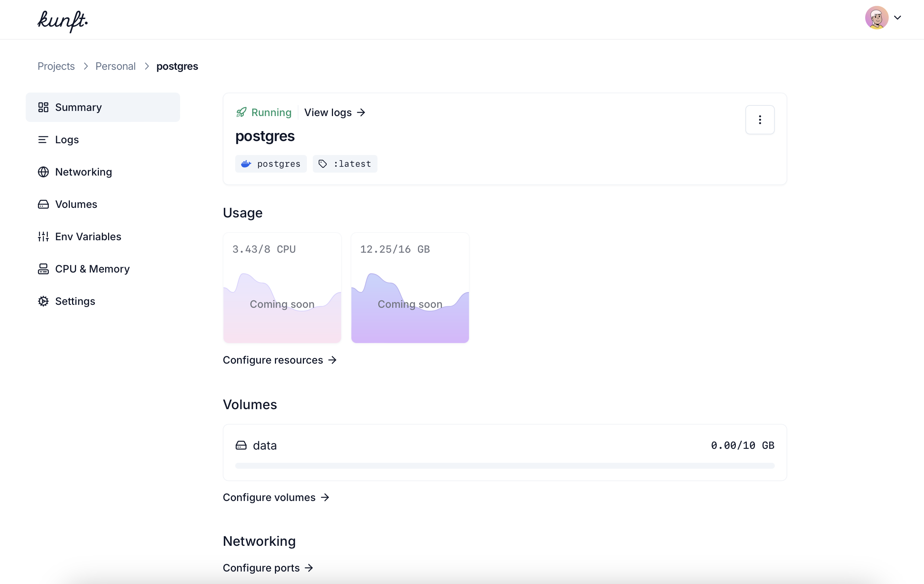Click the Env Variables sliders icon
The image size is (924, 584).
tap(43, 237)
